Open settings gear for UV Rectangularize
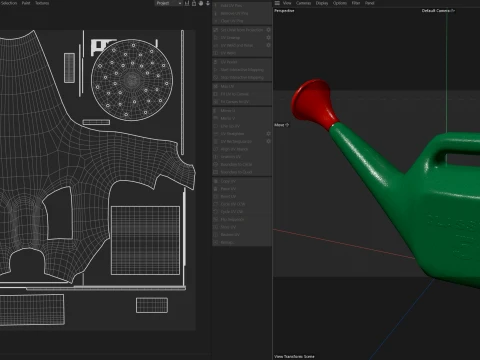Viewport: 480px width, 360px height. coord(268,141)
